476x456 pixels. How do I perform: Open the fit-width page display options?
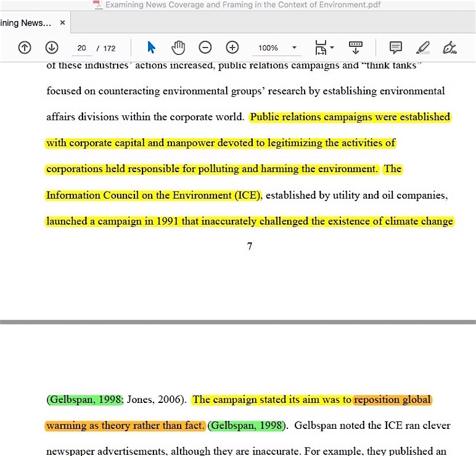click(x=324, y=48)
